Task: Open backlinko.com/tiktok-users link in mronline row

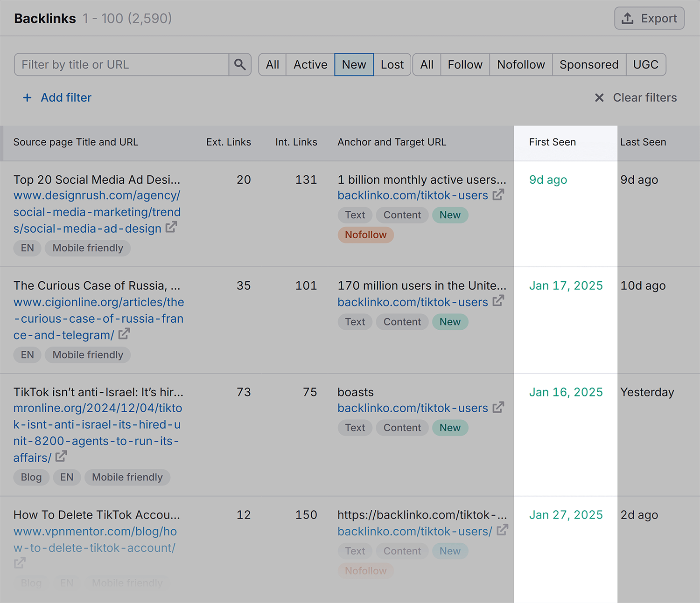Action: pyautogui.click(x=413, y=408)
